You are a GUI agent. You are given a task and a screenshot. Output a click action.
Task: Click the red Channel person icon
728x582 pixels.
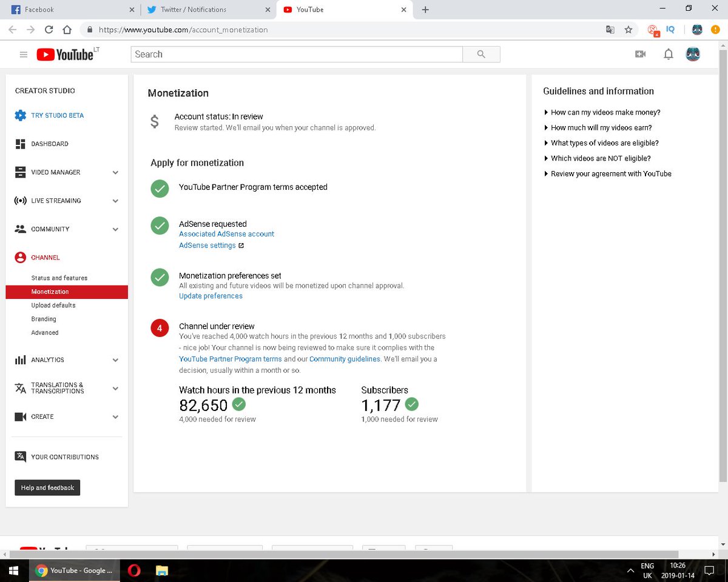click(x=20, y=258)
